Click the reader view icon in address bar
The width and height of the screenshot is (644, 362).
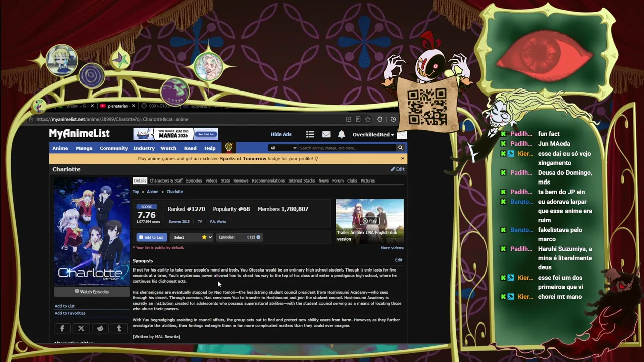pyautogui.click(x=358, y=119)
